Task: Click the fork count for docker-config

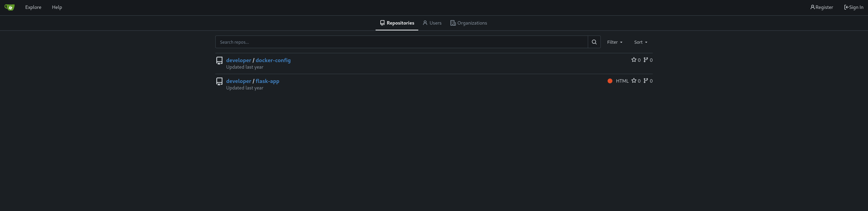Action: 651,60
